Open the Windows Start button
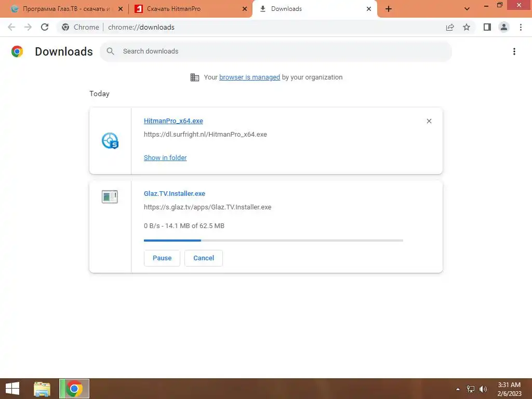532x399 pixels. click(12, 389)
